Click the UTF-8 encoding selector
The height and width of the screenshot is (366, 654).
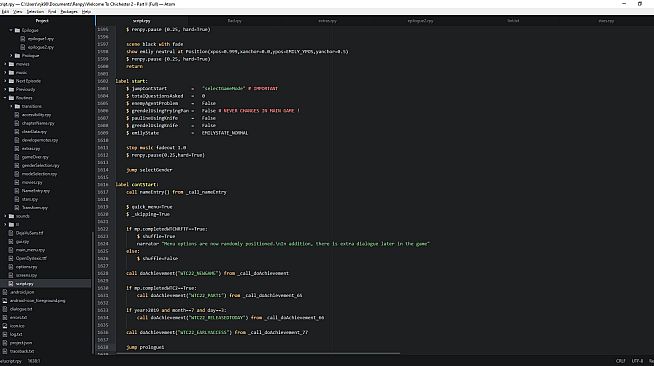637,361
